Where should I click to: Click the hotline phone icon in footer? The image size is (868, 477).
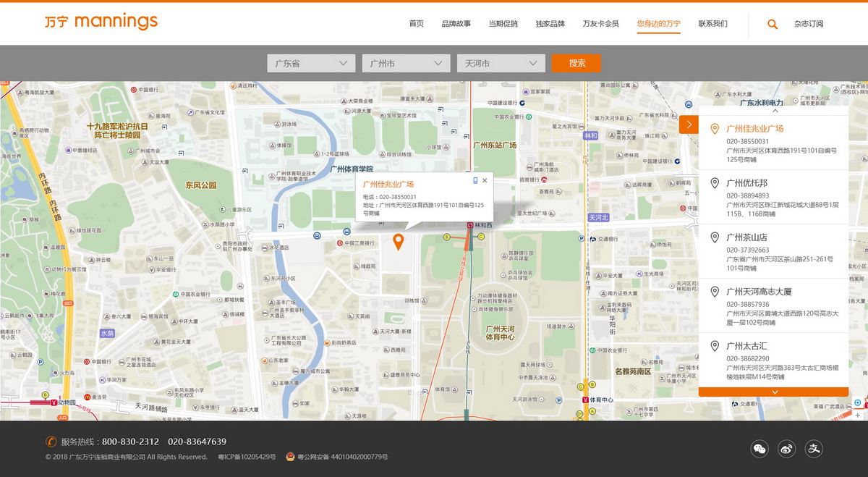[51, 442]
